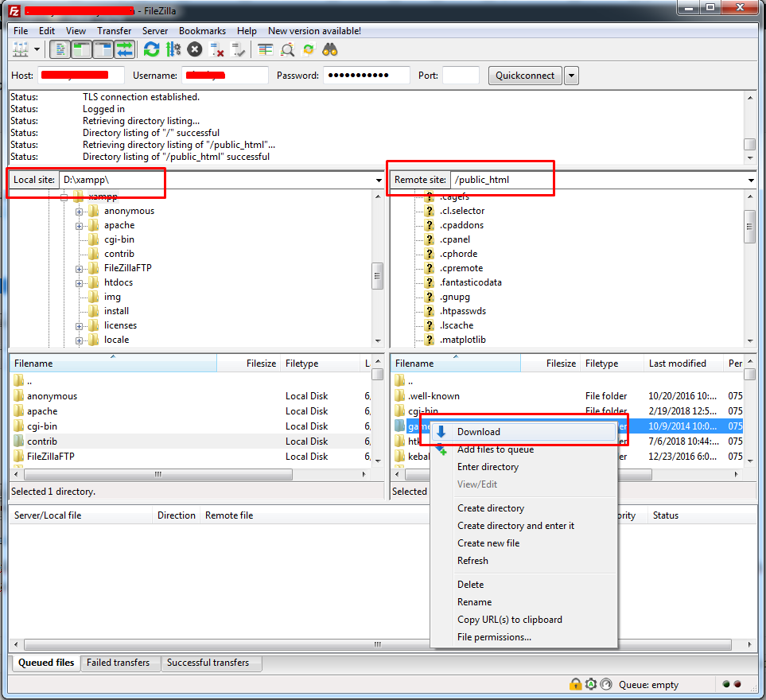Choose Add files to queue

pyautogui.click(x=523, y=449)
